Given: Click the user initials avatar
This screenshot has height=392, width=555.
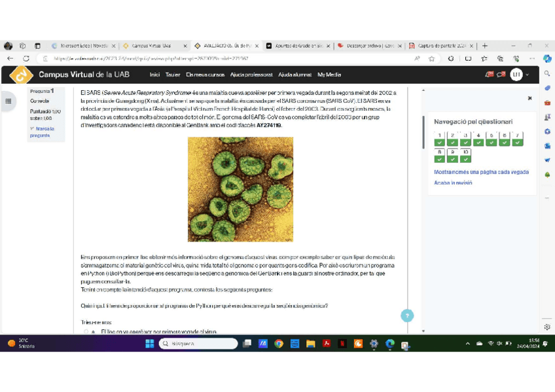Looking at the screenshot, I should pyautogui.click(x=516, y=75).
